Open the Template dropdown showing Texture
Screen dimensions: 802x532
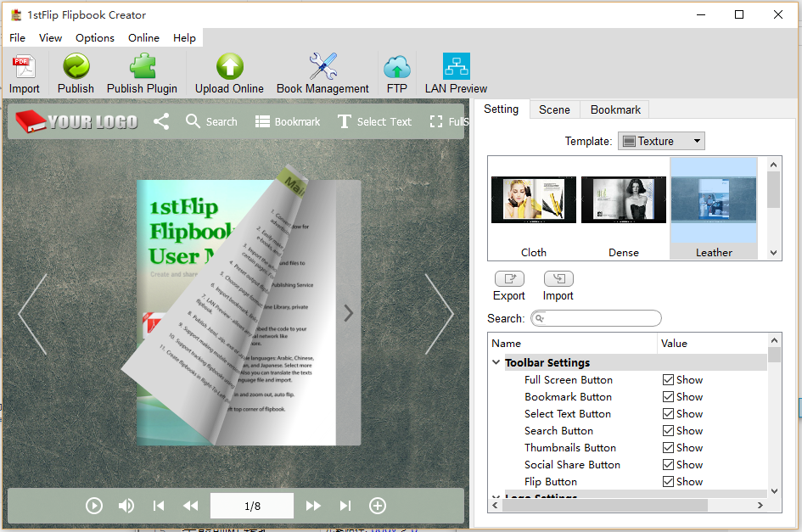pos(661,141)
